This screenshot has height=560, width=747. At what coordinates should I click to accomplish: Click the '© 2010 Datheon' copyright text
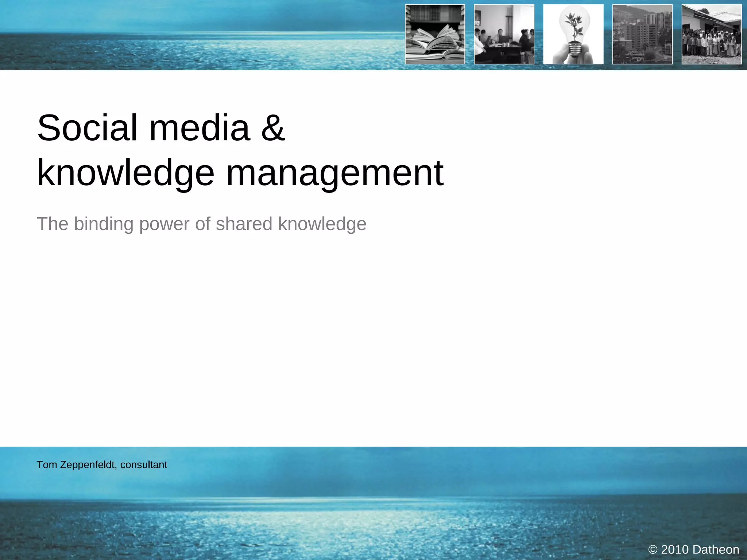(x=694, y=549)
